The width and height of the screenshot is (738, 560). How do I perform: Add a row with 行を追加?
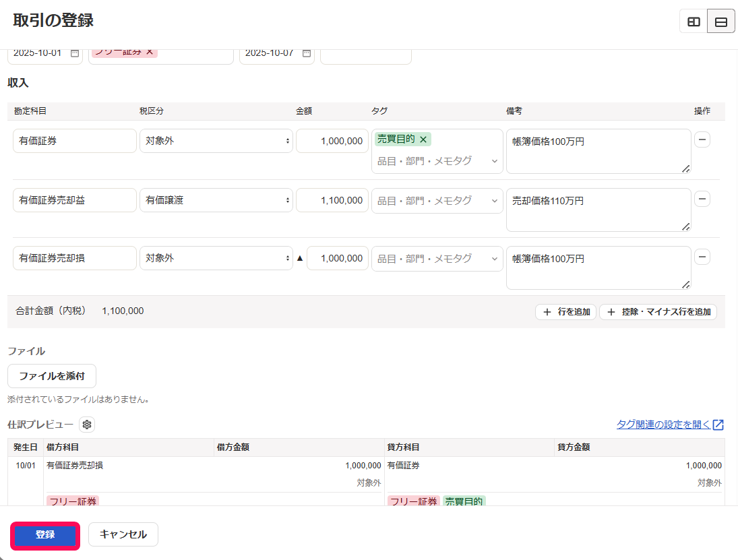point(565,311)
